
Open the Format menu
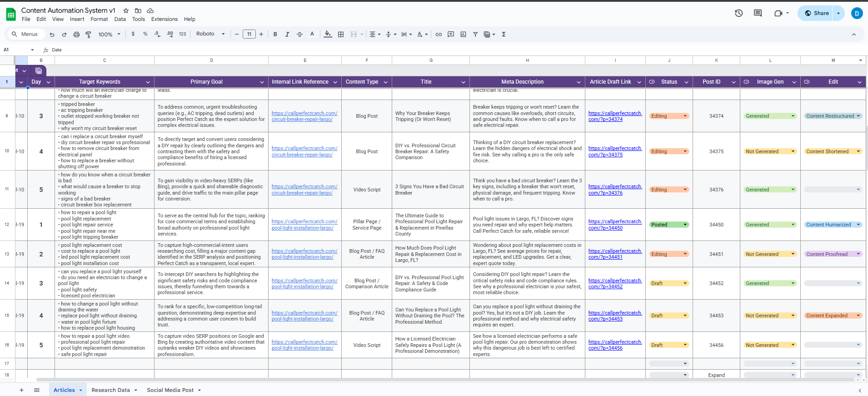(99, 19)
